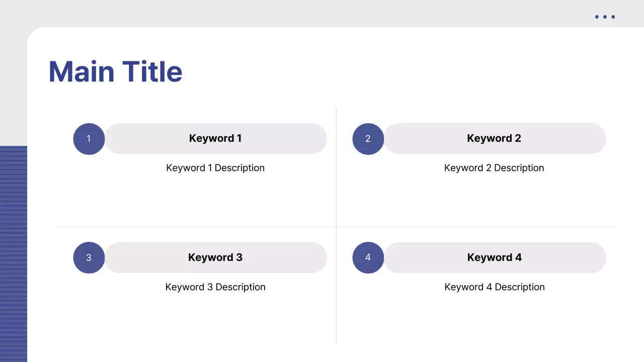
Task: Select the circle labeled 4
Action: tap(368, 257)
